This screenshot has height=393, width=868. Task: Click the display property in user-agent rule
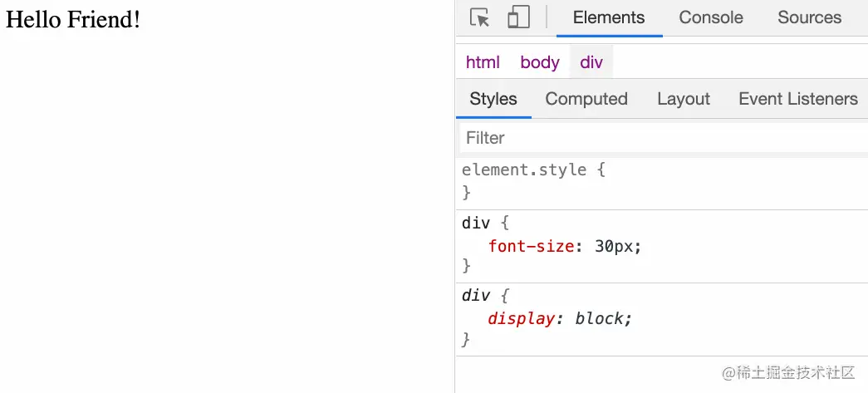[521, 319]
